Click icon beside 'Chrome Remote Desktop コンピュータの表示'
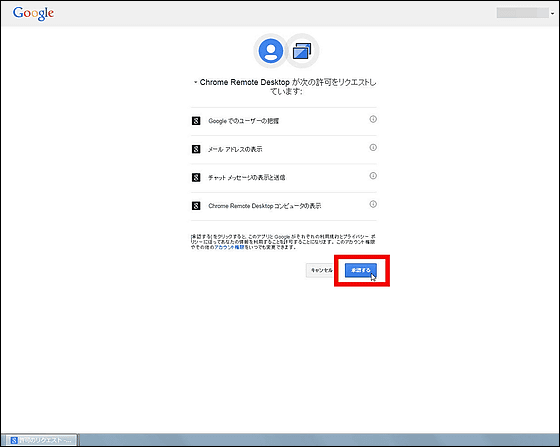This screenshot has width=560, height=447. click(x=196, y=206)
